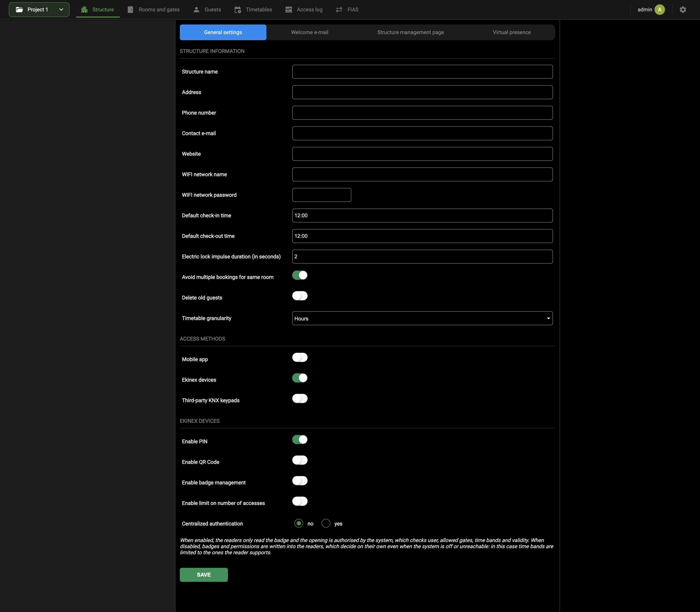Disable the Enable PIN toggle

300,440
